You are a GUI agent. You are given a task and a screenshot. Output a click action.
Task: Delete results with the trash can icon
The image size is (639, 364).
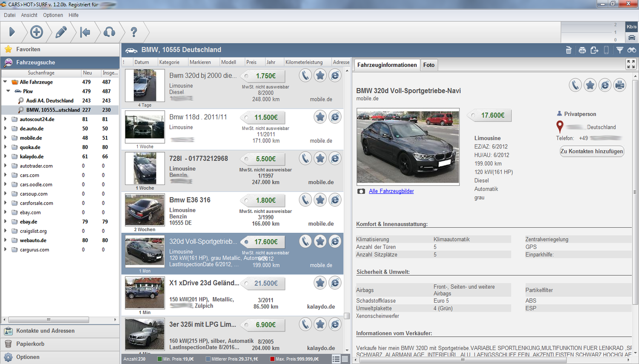pyautogui.click(x=569, y=50)
